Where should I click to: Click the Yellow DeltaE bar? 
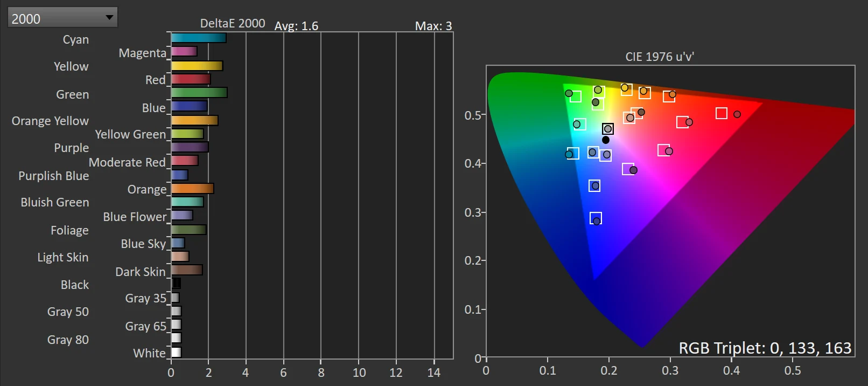[197, 66]
